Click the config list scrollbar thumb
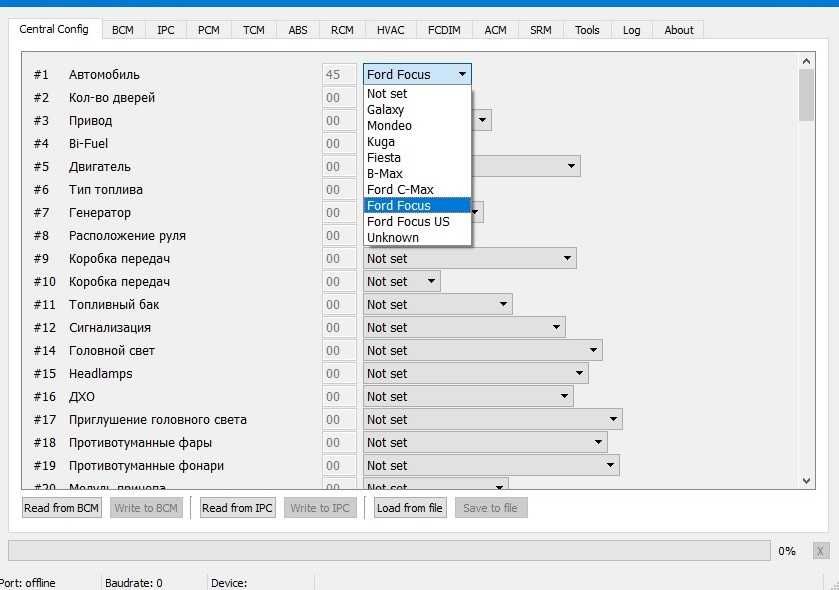 coord(806,95)
